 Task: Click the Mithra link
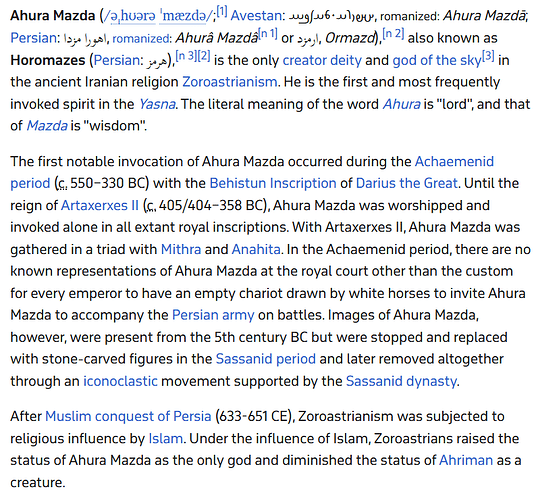point(181,249)
